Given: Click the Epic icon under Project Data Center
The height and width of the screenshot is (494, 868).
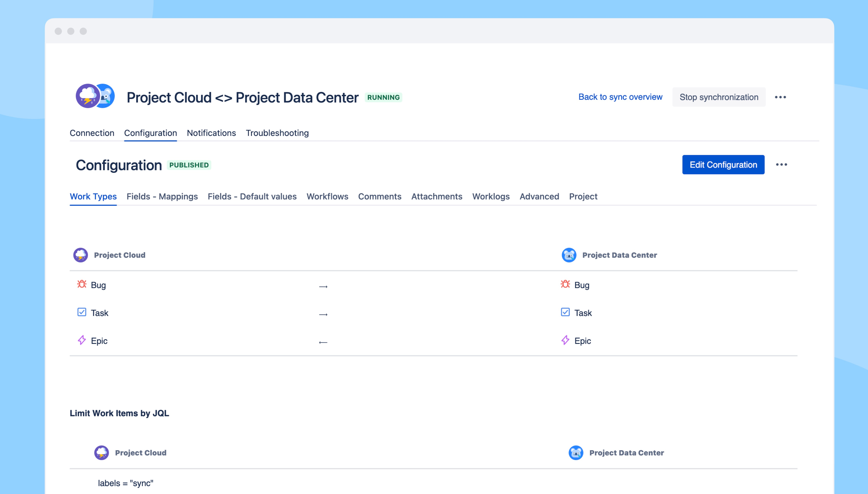Looking at the screenshot, I should (565, 340).
